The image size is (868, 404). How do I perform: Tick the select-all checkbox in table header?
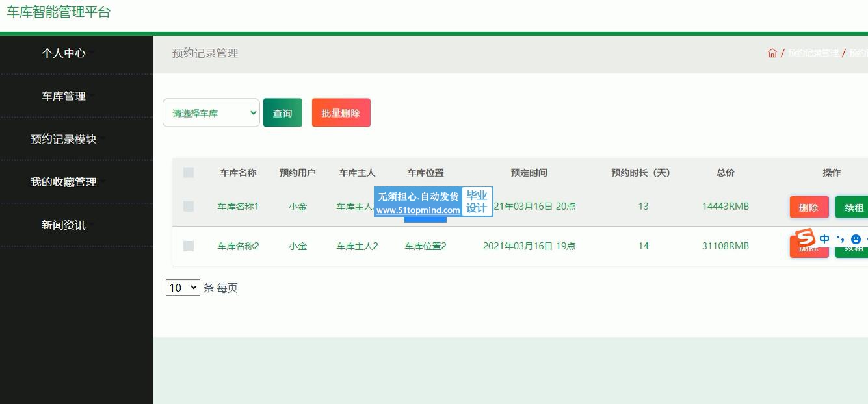pyautogui.click(x=189, y=173)
